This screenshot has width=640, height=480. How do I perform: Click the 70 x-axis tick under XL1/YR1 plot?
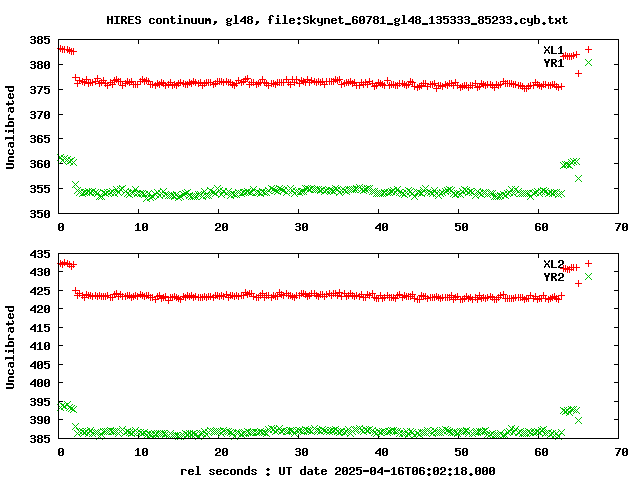coord(621,227)
